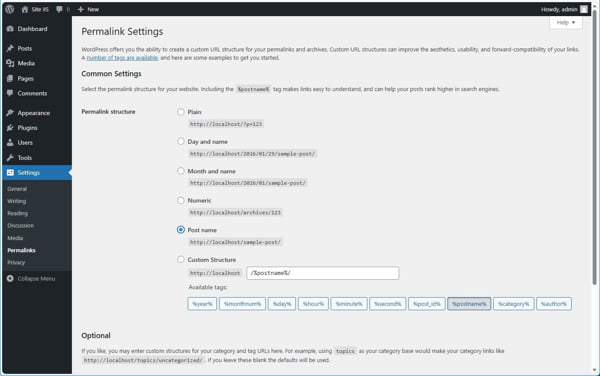The image size is (600, 376).
Task: Insert the %day% tag button
Action: 282,304
